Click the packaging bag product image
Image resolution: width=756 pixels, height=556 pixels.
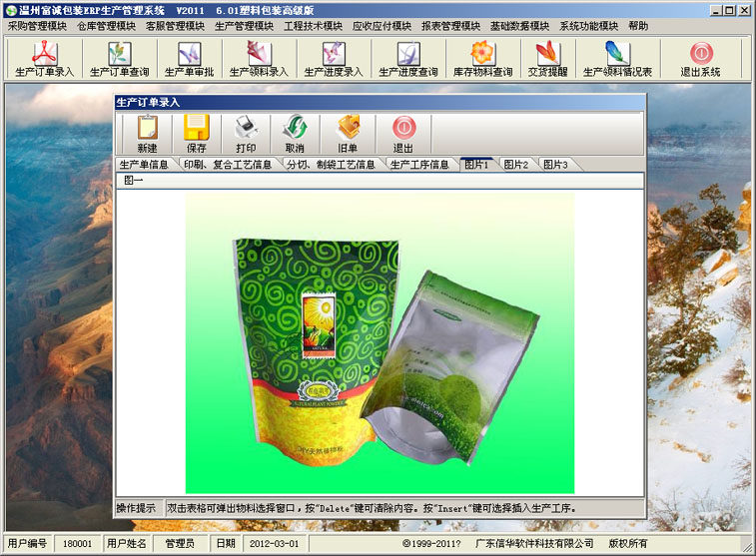pos(379,343)
